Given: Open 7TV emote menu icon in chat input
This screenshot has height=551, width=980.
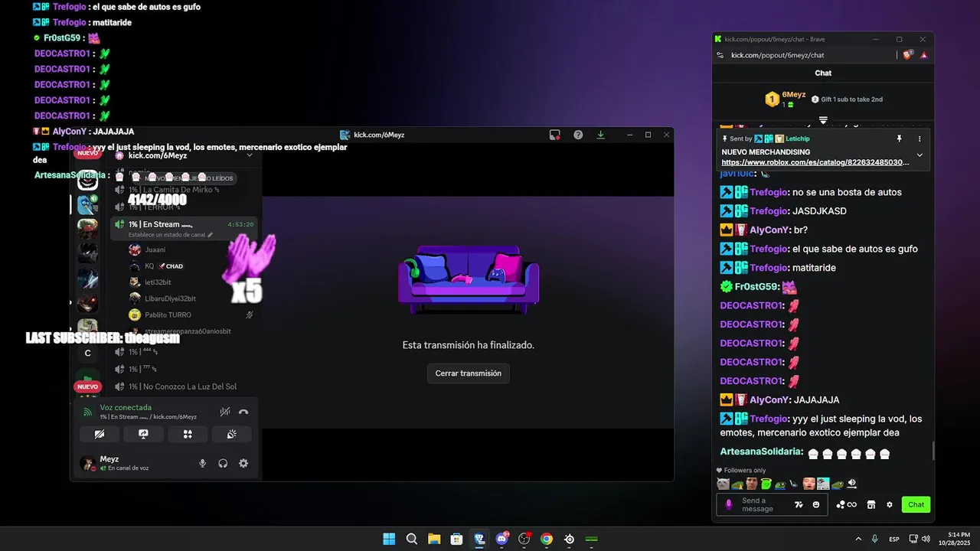Looking at the screenshot, I should click(x=799, y=504).
